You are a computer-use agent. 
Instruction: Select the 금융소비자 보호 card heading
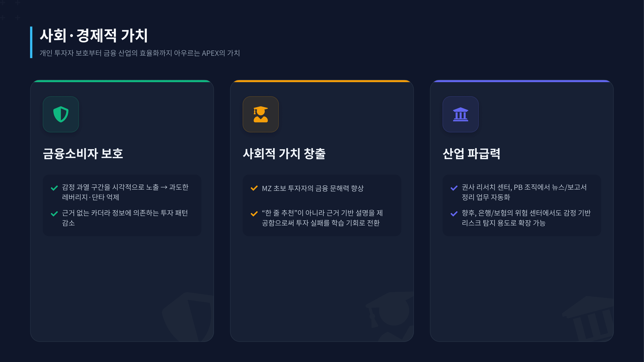(83, 153)
